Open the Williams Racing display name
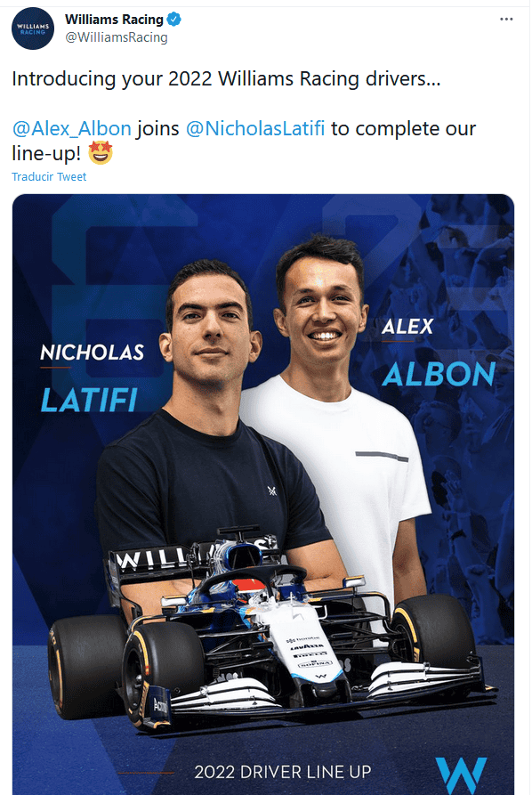The width and height of the screenshot is (532, 795). point(114,20)
